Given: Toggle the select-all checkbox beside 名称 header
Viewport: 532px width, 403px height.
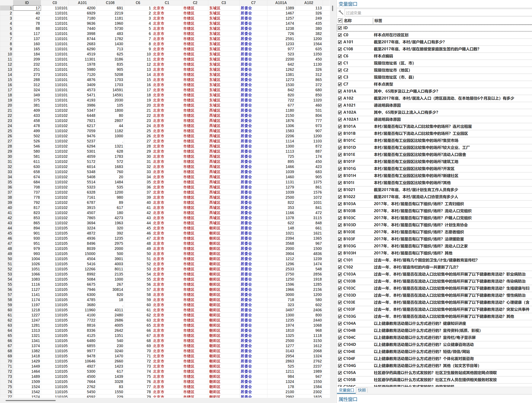Looking at the screenshot, I should coord(340,21).
